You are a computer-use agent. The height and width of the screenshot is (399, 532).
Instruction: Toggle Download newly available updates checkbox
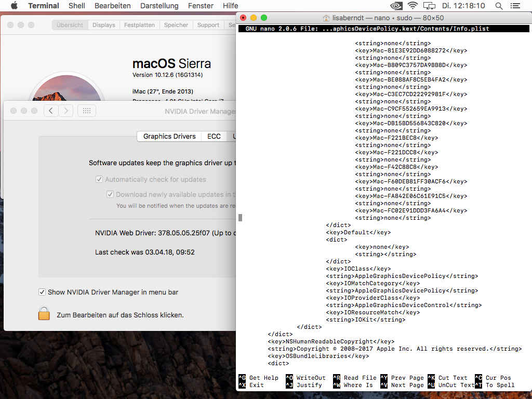[x=110, y=194]
